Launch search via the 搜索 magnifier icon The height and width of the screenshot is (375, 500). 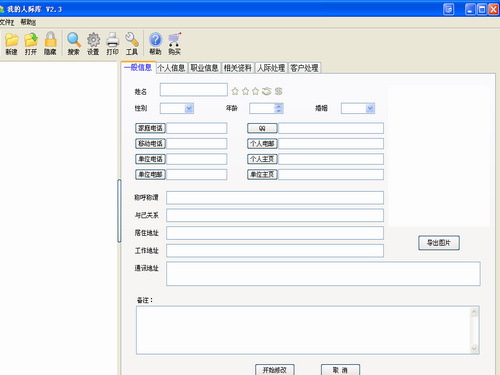74,40
